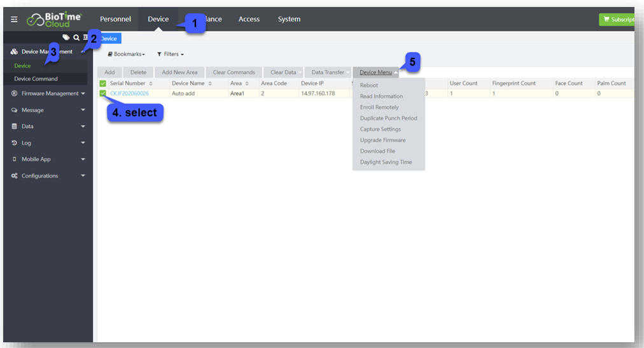Image resolution: width=644 pixels, height=348 pixels.
Task: Click the hamburger menu icon
Action: [x=14, y=20]
